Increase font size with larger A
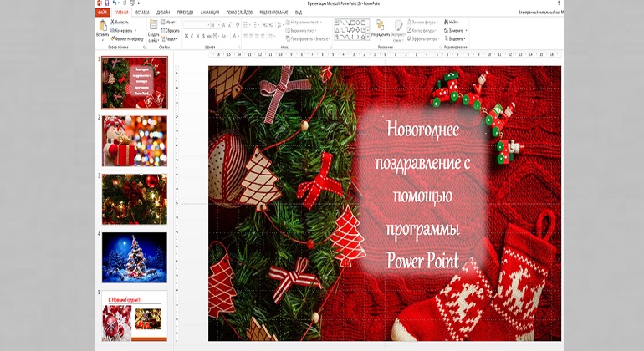This screenshot has height=351, width=644. click(x=224, y=25)
